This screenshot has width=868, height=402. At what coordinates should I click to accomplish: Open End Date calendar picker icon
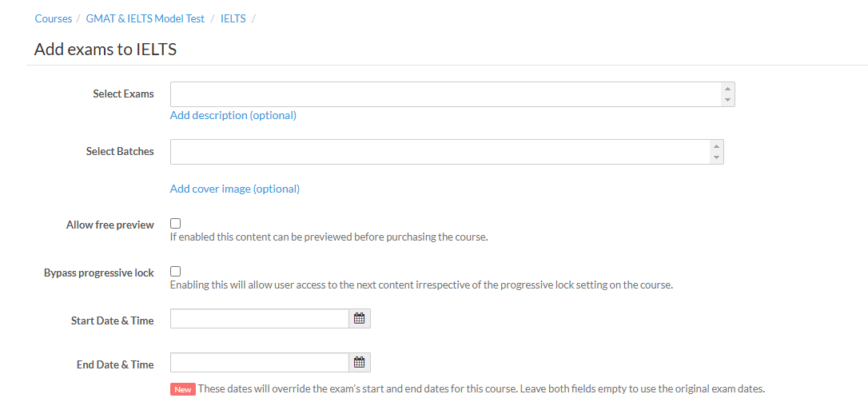[360, 363]
